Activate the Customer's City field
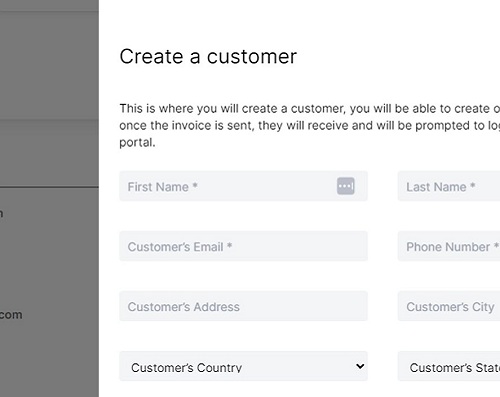The image size is (500, 397). [x=449, y=306]
